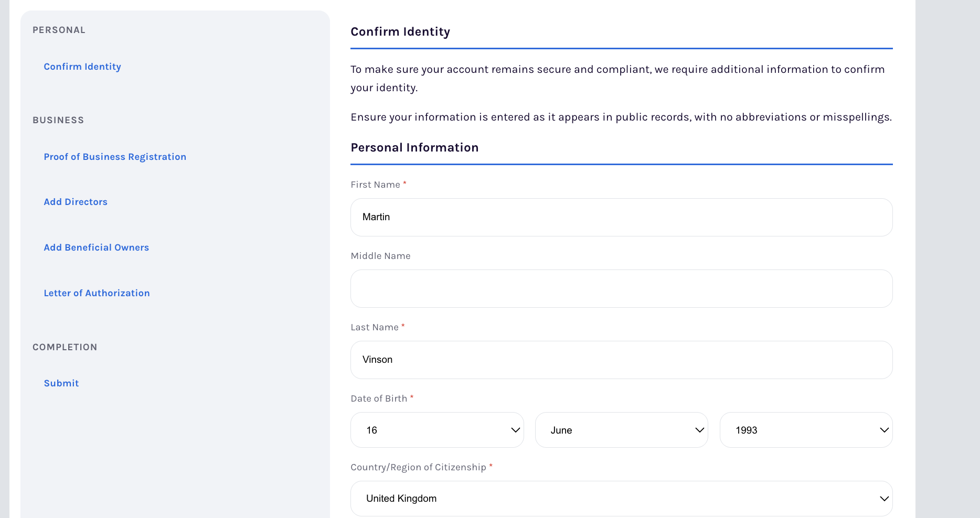Open the birth year dropdown showing 1993
This screenshot has width=980, height=518.
797,430
